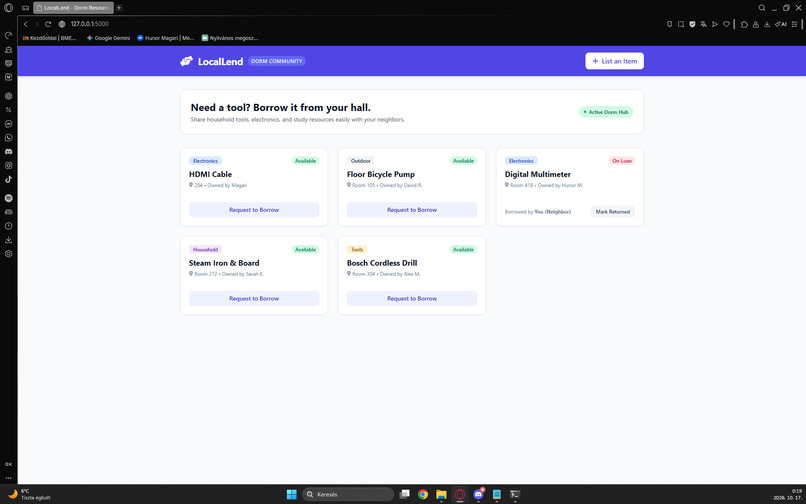Click the Household category tag
Viewport: 806px width, 504px height.
(x=205, y=249)
